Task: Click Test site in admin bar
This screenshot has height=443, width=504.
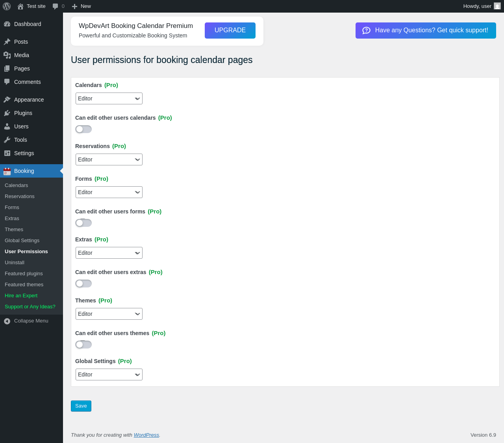Action: point(36,6)
